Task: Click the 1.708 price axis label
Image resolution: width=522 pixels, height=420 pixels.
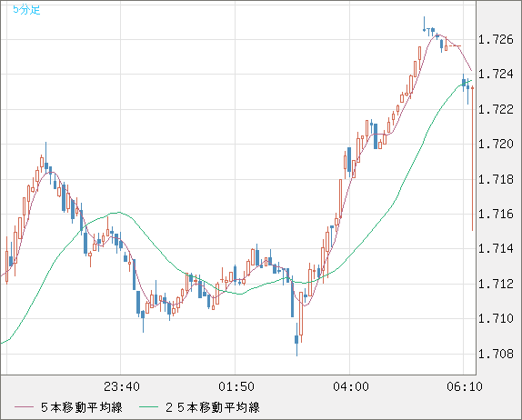Action: point(496,354)
